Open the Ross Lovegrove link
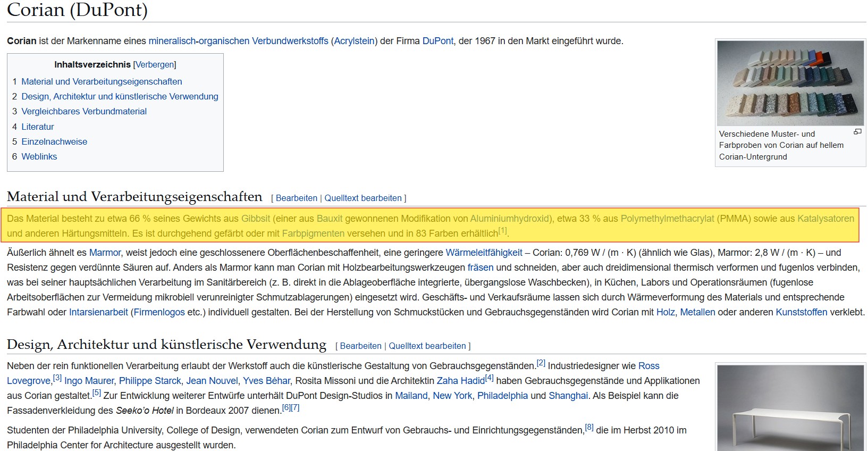Screen dimensions: 868x451 (648, 366)
